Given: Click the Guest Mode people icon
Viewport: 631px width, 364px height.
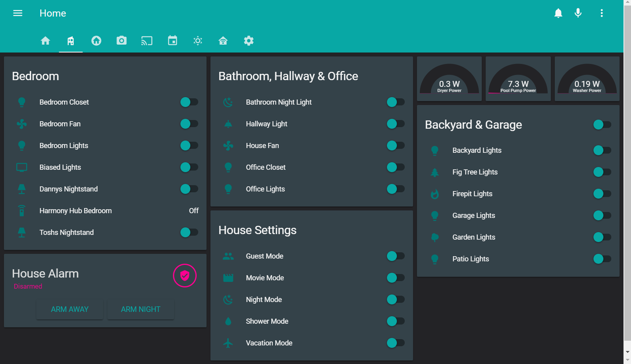Looking at the screenshot, I should pyautogui.click(x=228, y=256).
